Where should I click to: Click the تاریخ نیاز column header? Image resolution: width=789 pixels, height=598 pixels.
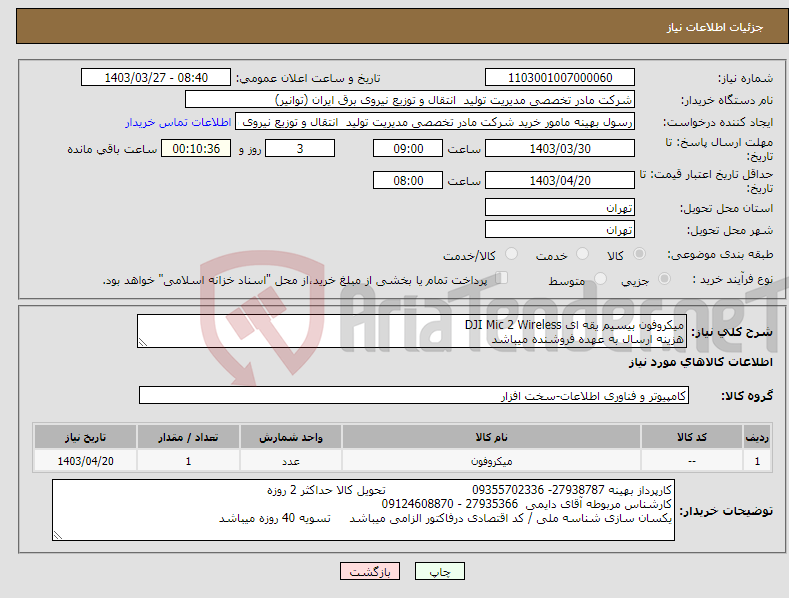pyautogui.click(x=86, y=437)
